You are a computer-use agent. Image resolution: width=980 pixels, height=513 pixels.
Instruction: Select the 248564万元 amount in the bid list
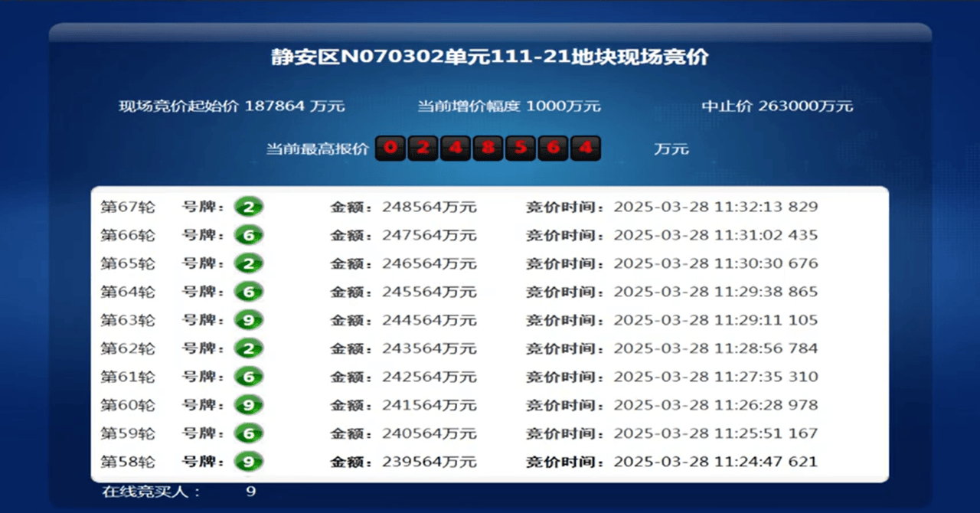click(x=429, y=207)
